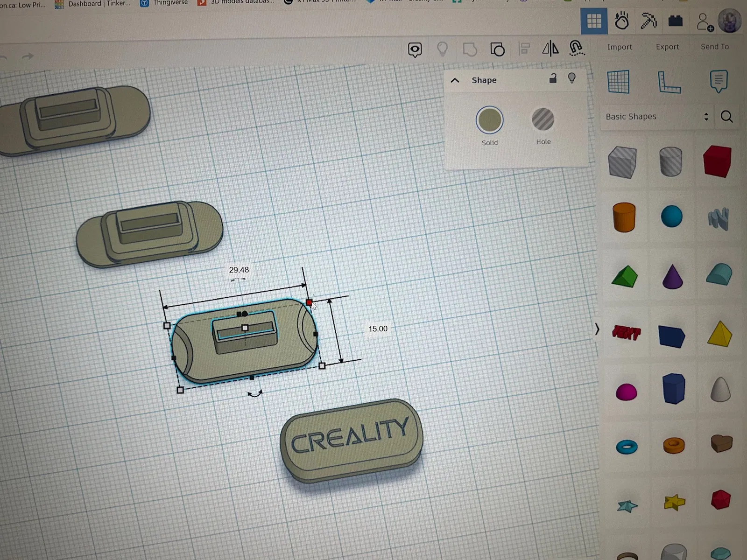Click the invite people icon
This screenshot has width=747, height=560.
[705, 22]
